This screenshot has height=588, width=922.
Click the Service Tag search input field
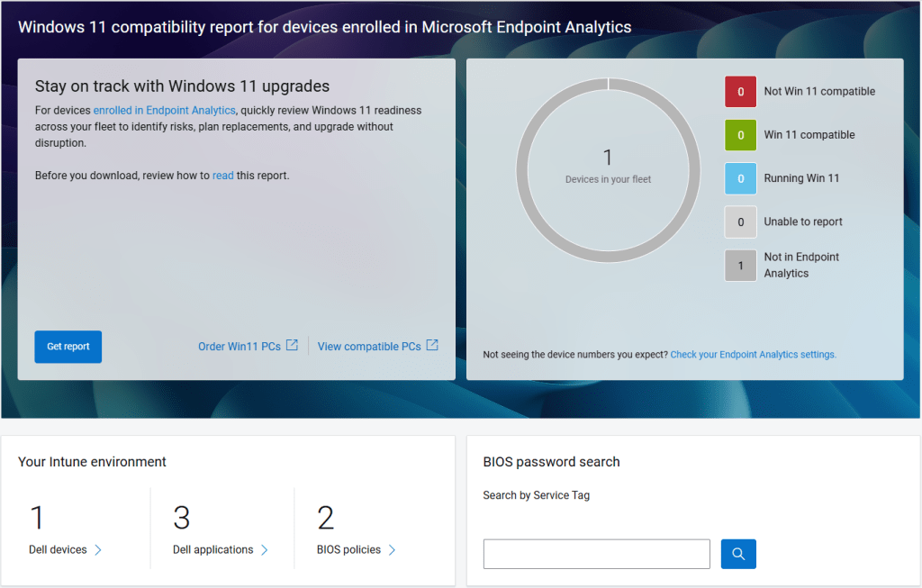click(596, 554)
